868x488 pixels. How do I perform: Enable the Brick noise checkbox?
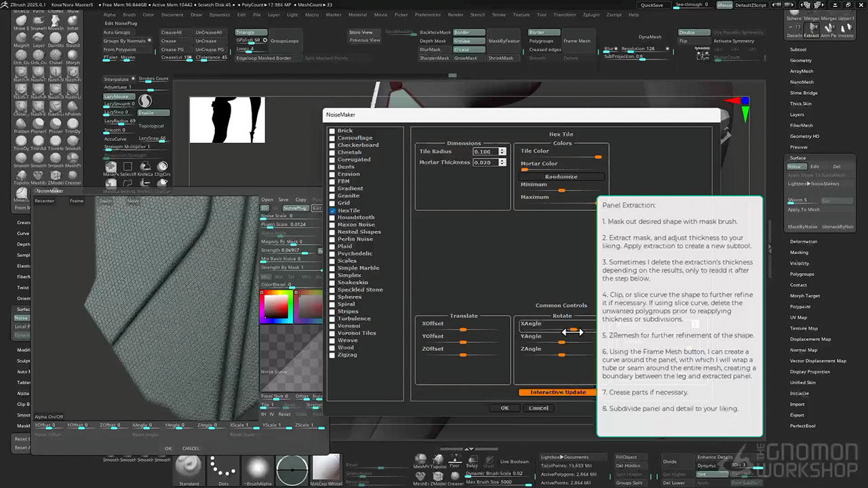coord(332,131)
